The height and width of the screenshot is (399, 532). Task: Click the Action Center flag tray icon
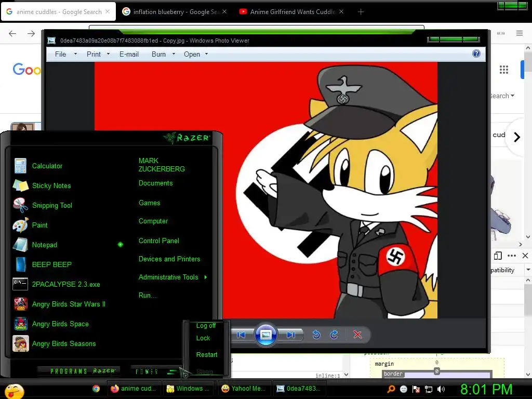(416, 389)
